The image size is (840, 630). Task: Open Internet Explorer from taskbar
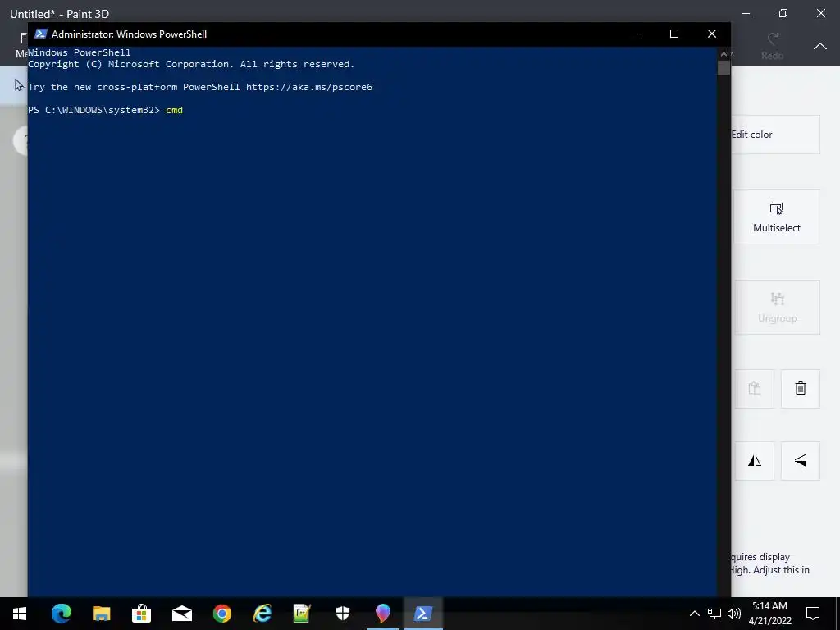click(x=262, y=614)
